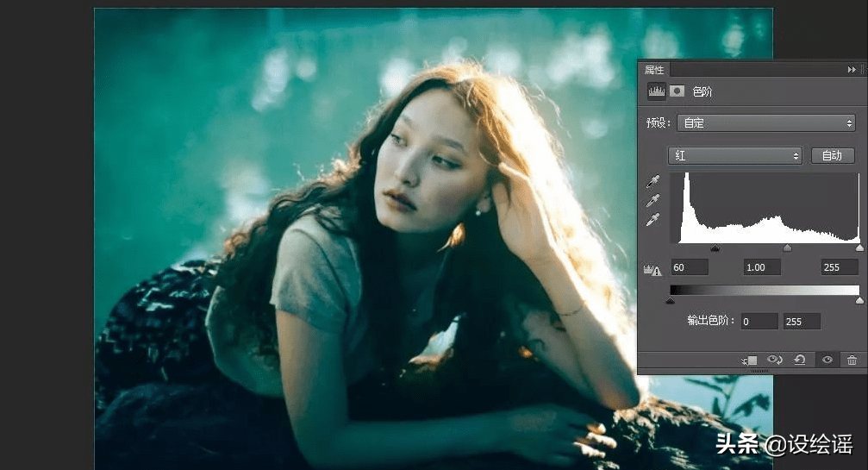Switch to the layer mask properties icon
The image size is (868, 470).
coord(677,91)
